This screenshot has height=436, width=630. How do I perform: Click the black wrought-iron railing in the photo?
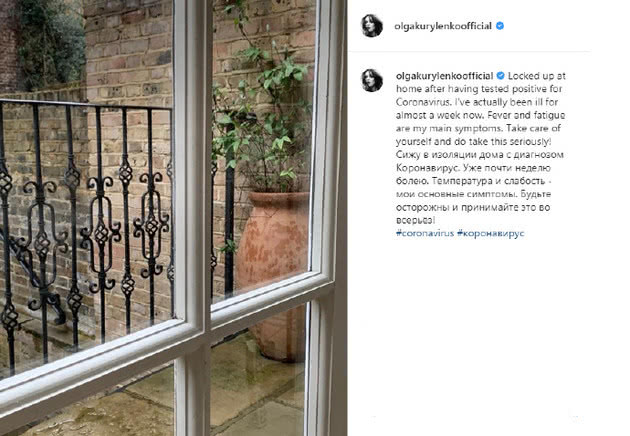point(86,225)
